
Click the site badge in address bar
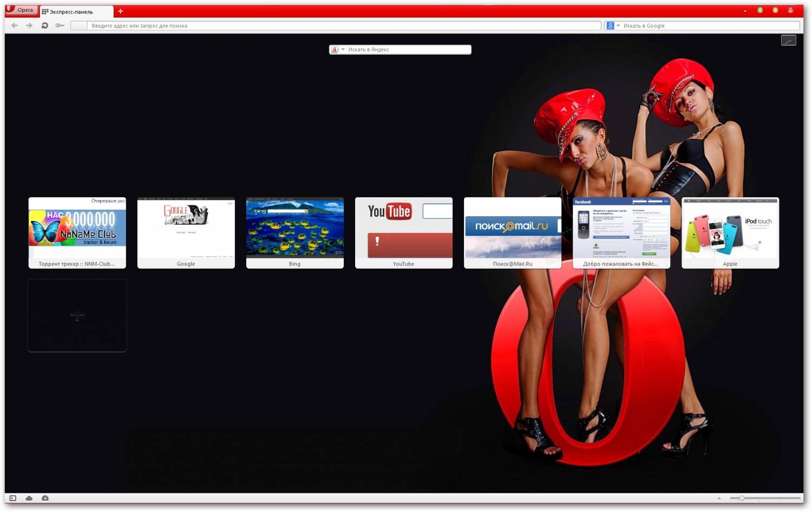79,25
